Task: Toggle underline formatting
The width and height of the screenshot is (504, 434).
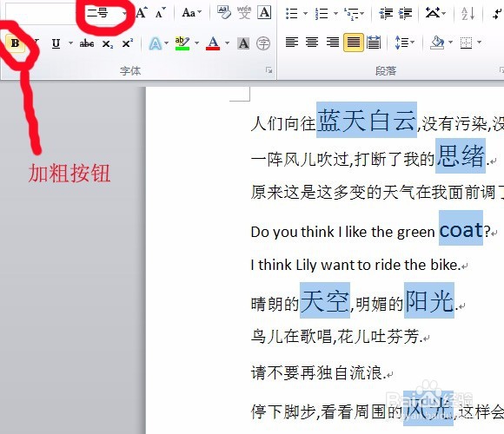Action: coord(56,43)
